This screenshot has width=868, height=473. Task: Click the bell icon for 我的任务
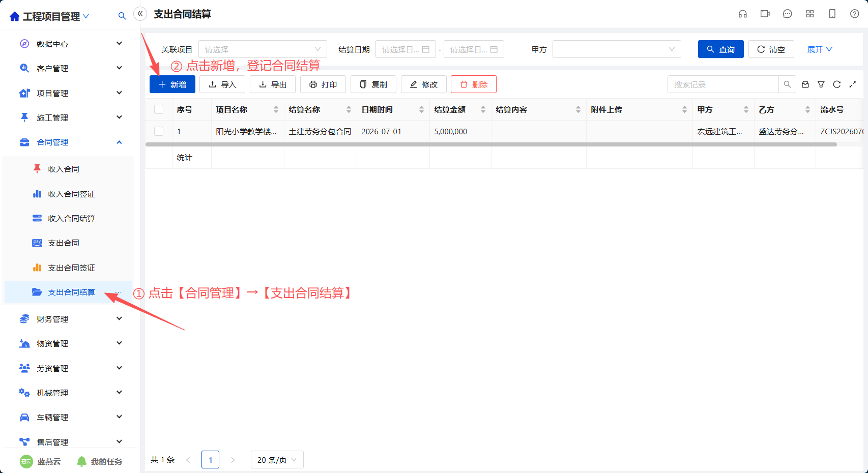81,461
